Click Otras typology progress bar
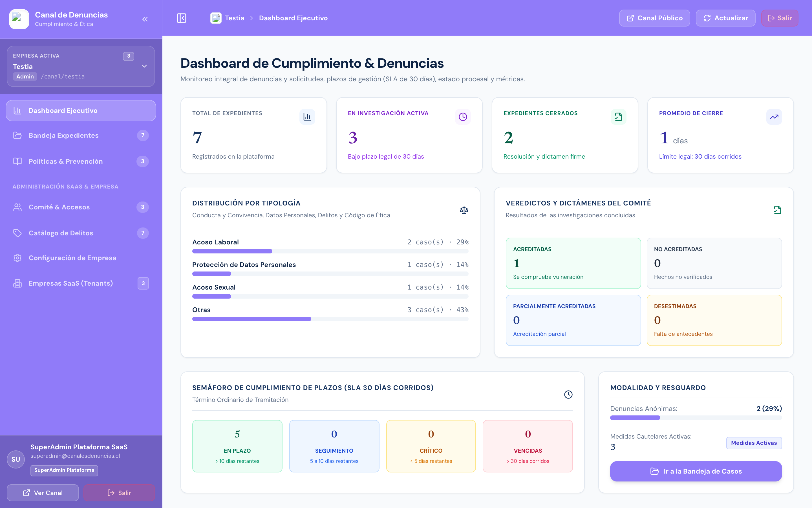812x508 pixels. pyautogui.click(x=330, y=319)
